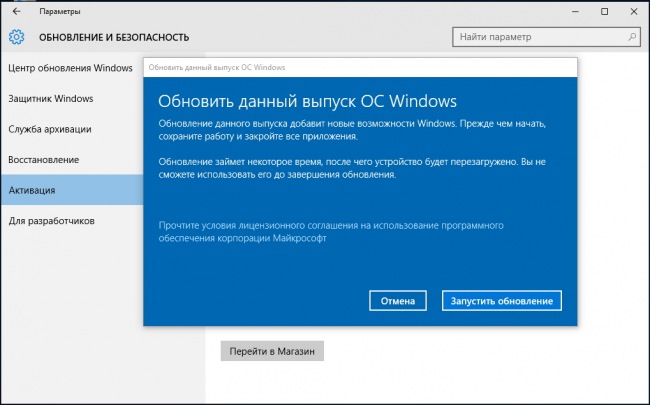Click the 'Отмена' button
This screenshot has height=405, width=650.
(398, 301)
